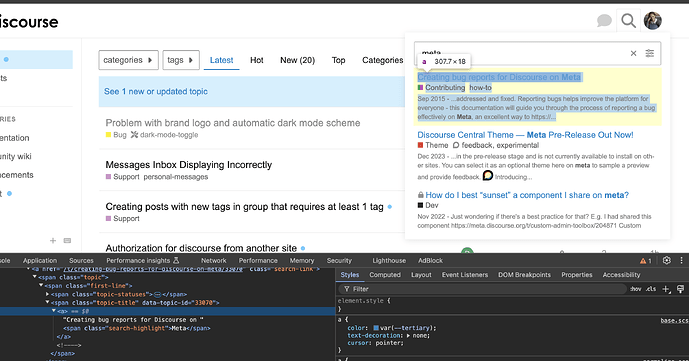Click See 1 new or updated topic banner
The height and width of the screenshot is (361, 689).
[252, 91]
